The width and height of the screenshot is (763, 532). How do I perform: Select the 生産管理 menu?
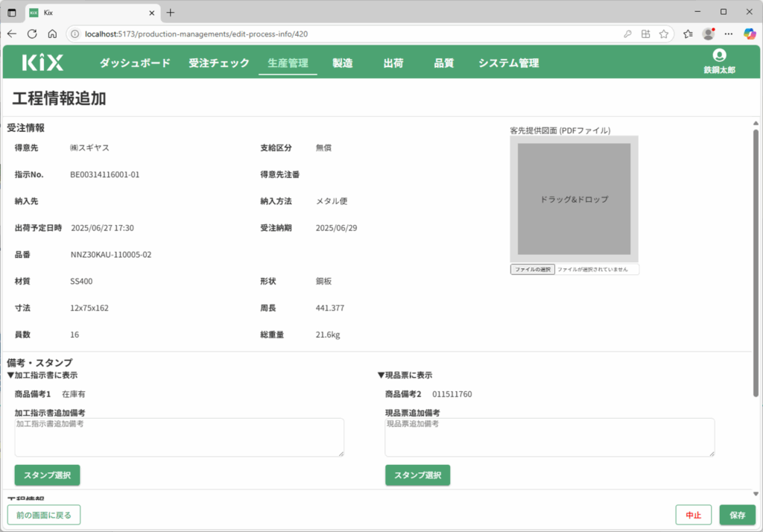(288, 63)
